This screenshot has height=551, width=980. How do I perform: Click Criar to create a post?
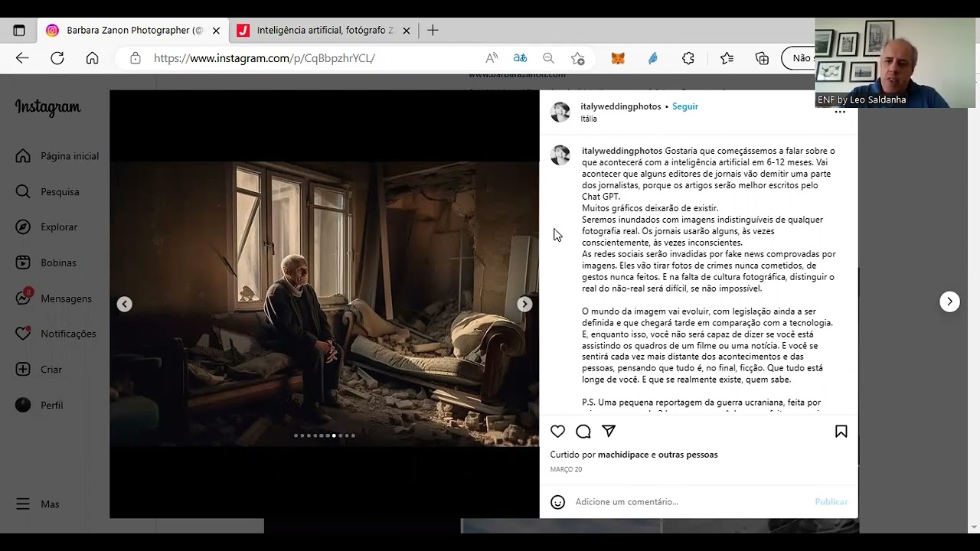point(39,370)
